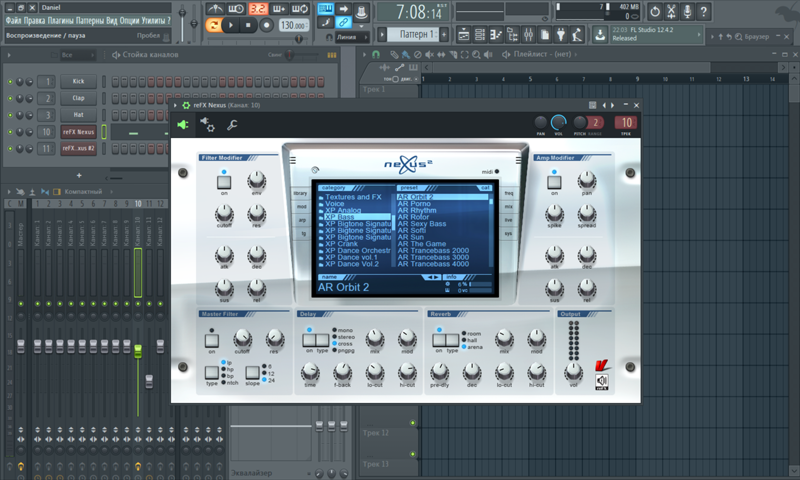Click the undo history circular arrow icon

tap(655, 11)
